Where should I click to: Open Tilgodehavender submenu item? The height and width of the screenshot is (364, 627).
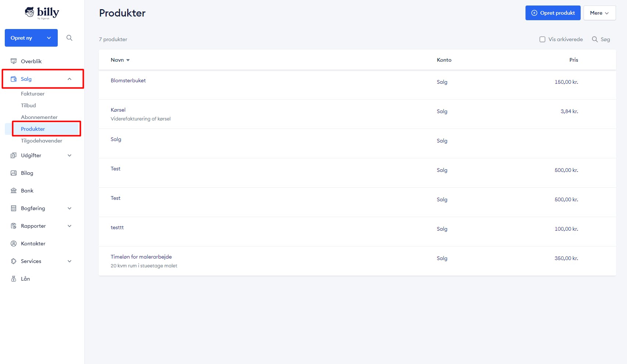tap(42, 141)
